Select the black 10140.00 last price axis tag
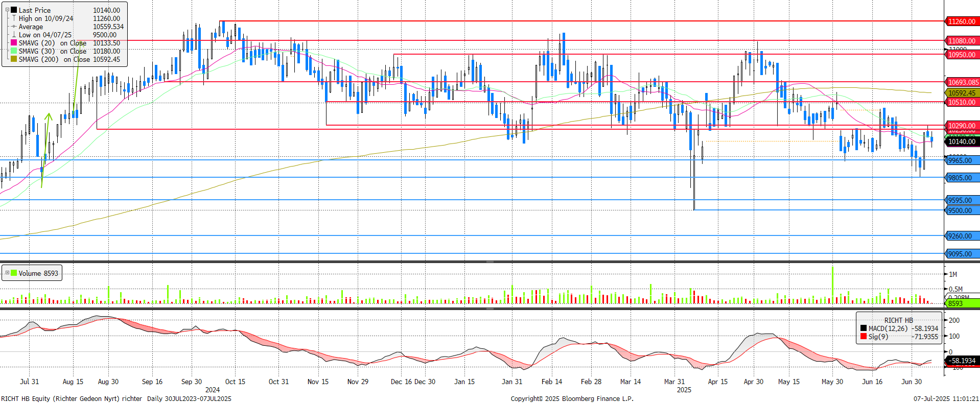This screenshot has width=980, height=403. click(x=962, y=141)
